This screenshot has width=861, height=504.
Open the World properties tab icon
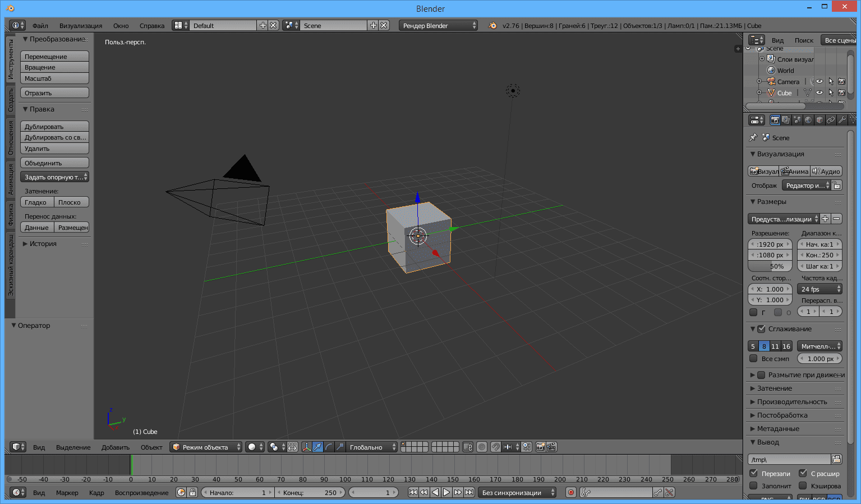pyautogui.click(x=808, y=120)
